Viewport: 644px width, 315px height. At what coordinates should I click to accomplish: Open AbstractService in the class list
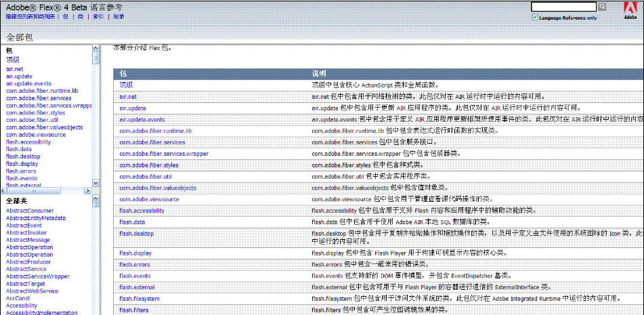pyautogui.click(x=26, y=269)
